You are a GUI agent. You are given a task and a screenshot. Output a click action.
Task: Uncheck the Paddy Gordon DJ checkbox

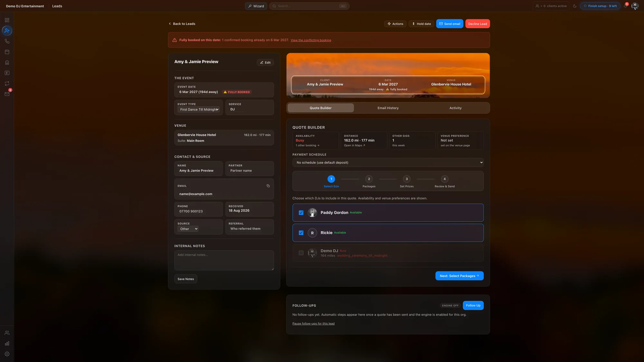click(301, 213)
